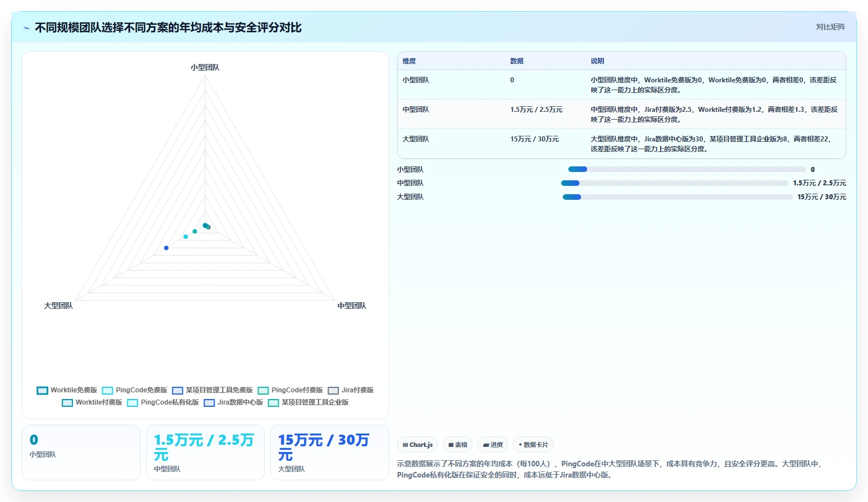Toggle Worktile免费版 legend swatch
The width and height of the screenshot is (868, 502).
click(42, 391)
